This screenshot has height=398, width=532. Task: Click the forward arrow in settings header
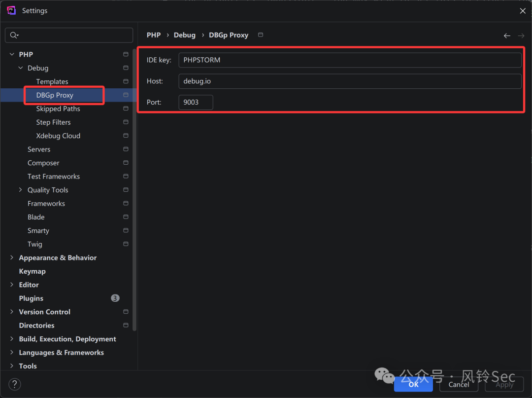tap(521, 36)
